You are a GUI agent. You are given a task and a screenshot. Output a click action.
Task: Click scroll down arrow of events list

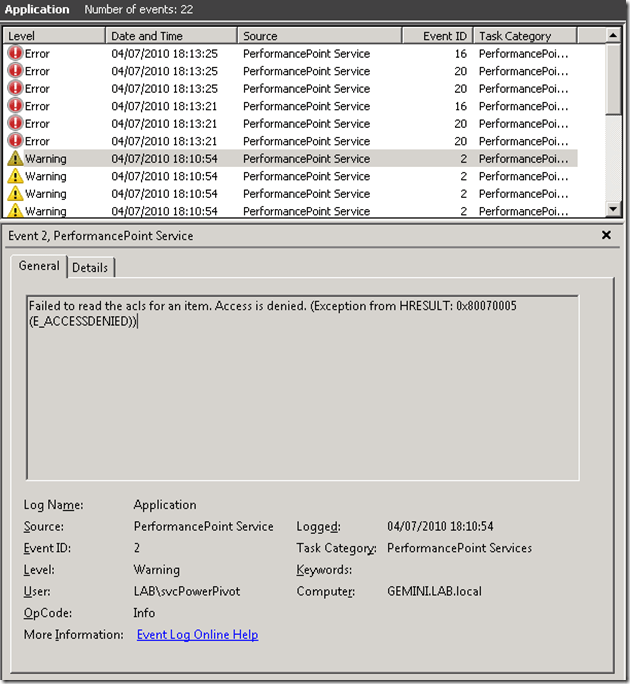[x=613, y=209]
